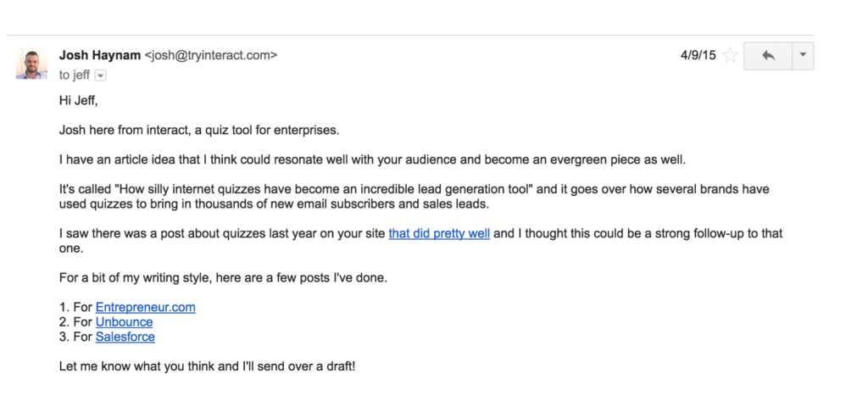
Task: Click the 'Let me know what you think' line
Action: click(x=207, y=366)
